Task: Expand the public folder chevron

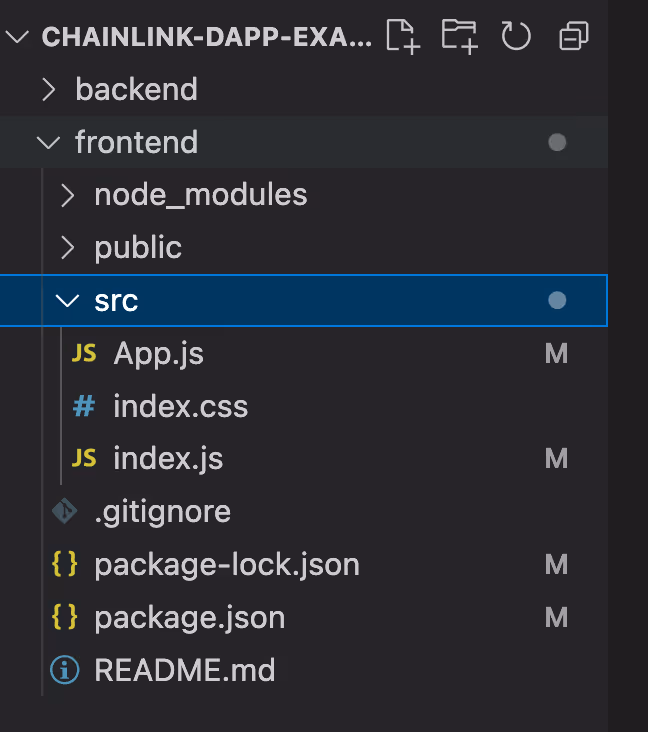Action: coord(68,248)
